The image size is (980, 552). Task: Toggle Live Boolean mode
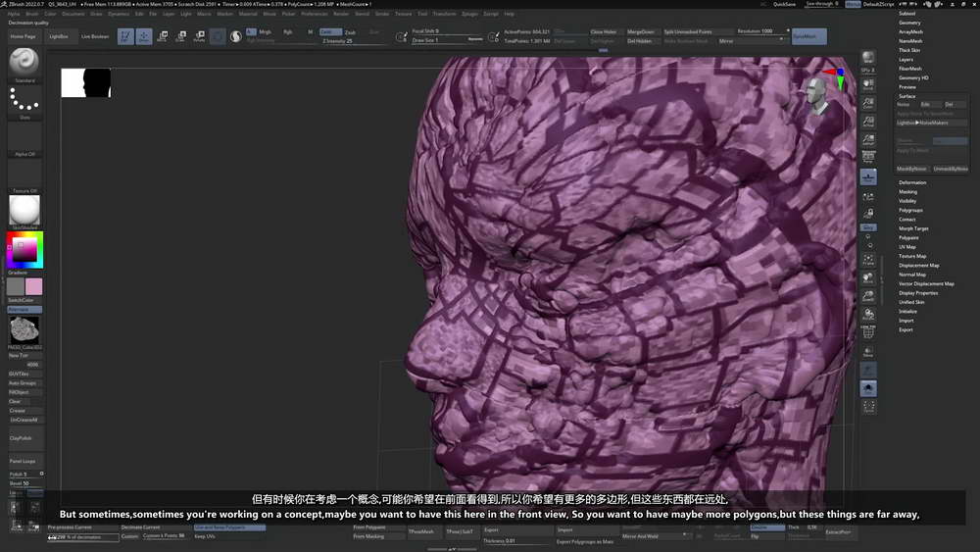tap(94, 36)
